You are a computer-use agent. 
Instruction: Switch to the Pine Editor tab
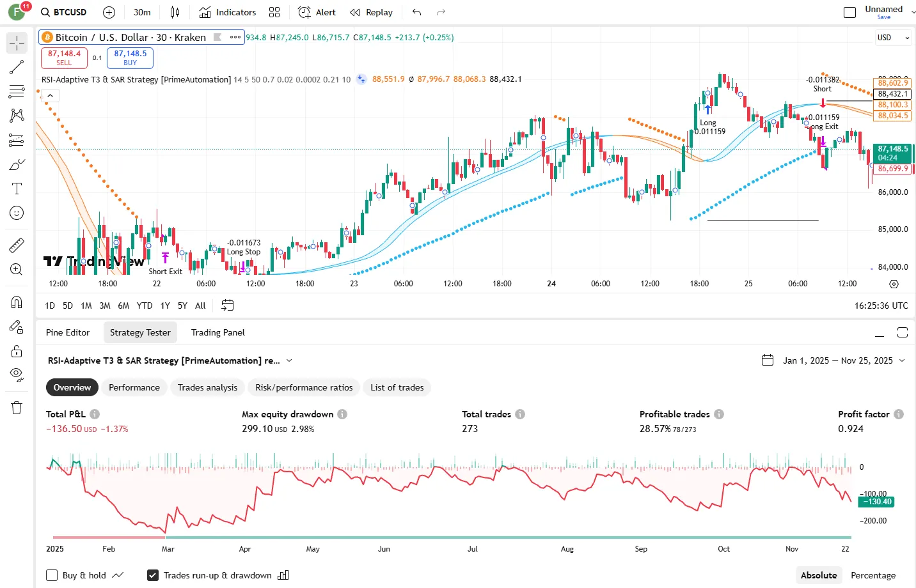[68, 332]
